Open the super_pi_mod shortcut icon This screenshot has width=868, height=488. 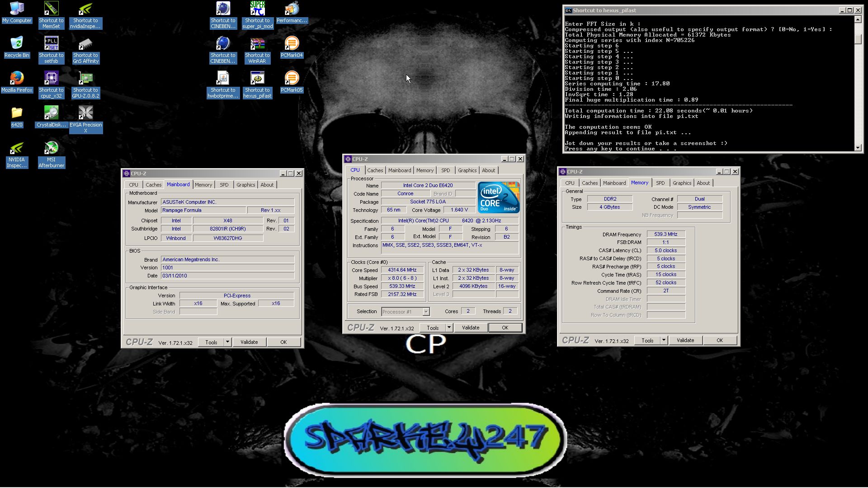click(257, 15)
